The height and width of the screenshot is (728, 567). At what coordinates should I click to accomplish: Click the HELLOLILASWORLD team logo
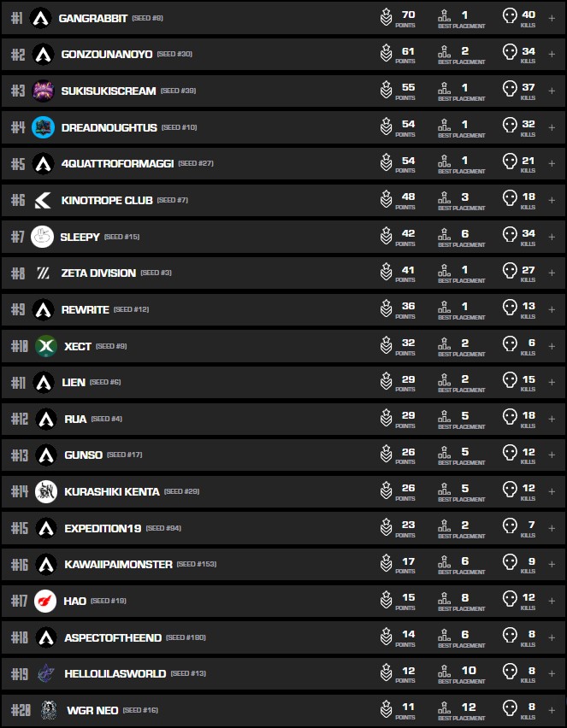[x=45, y=673]
